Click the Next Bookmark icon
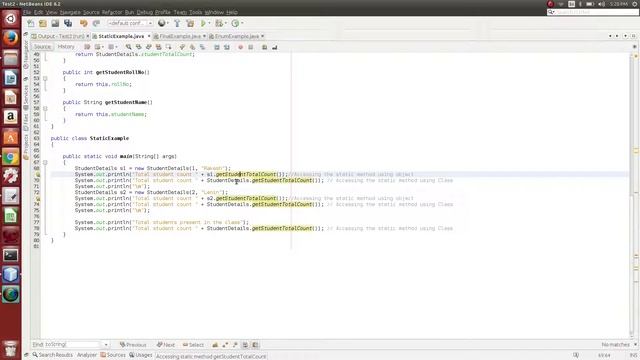 click(x=192, y=47)
